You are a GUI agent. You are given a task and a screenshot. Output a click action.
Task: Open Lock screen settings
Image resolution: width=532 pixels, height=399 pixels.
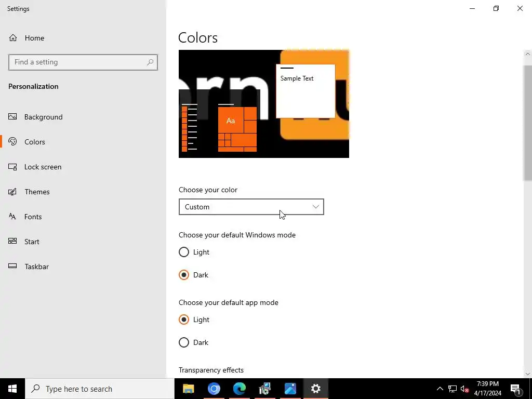(x=83, y=167)
